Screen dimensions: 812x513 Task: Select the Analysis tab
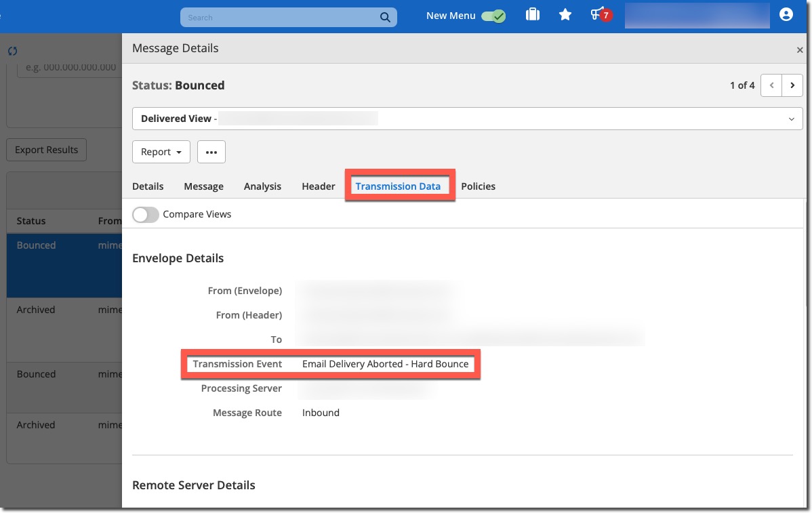tap(262, 186)
